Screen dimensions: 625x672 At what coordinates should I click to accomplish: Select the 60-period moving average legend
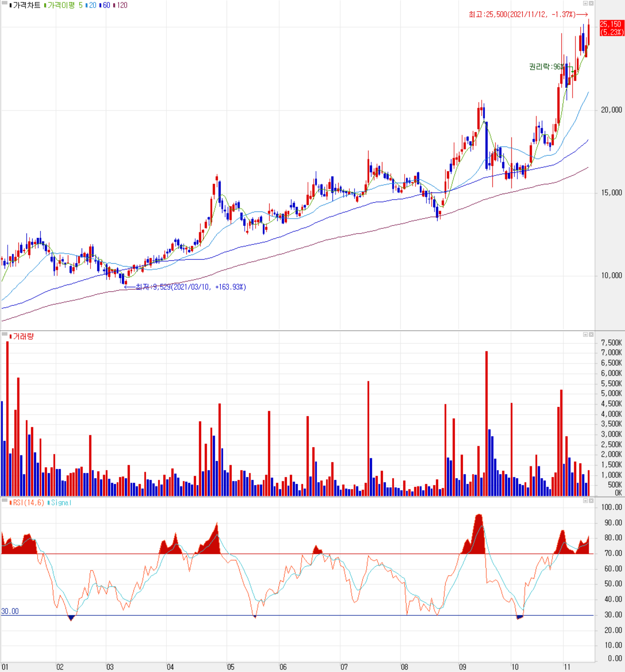(x=105, y=5)
